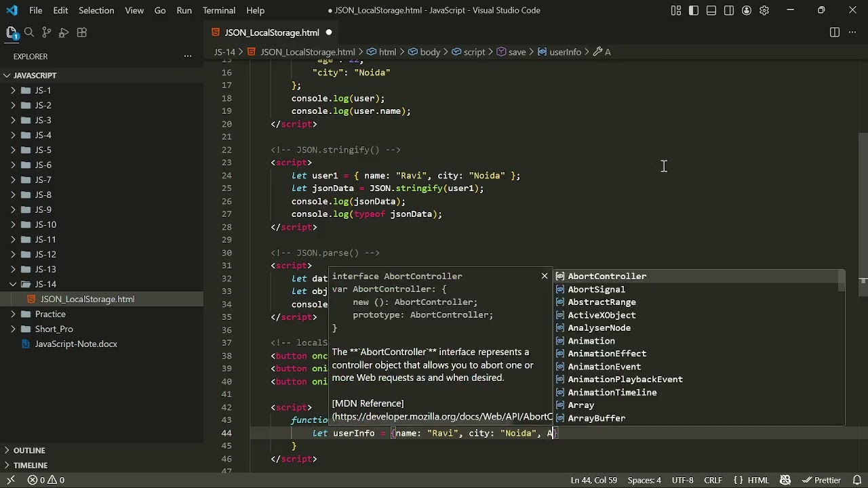
Task: Open the Manage gear in title bar
Action: (x=764, y=10)
